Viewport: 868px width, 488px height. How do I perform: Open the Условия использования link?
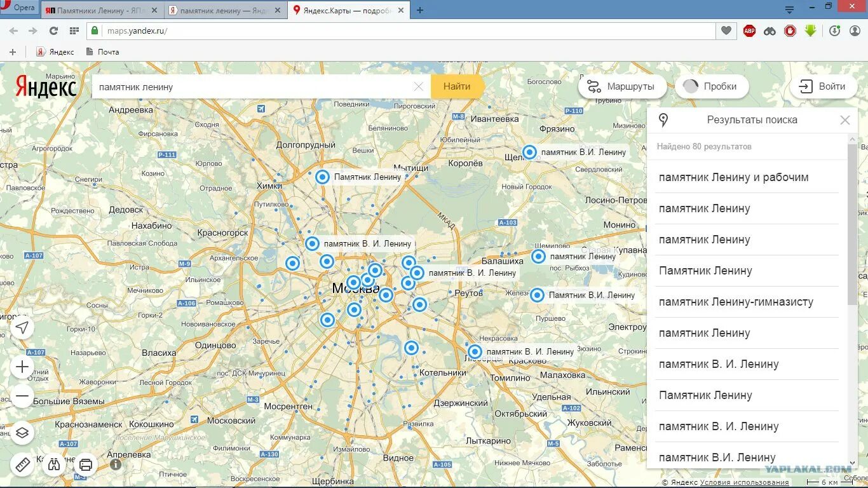(744, 482)
